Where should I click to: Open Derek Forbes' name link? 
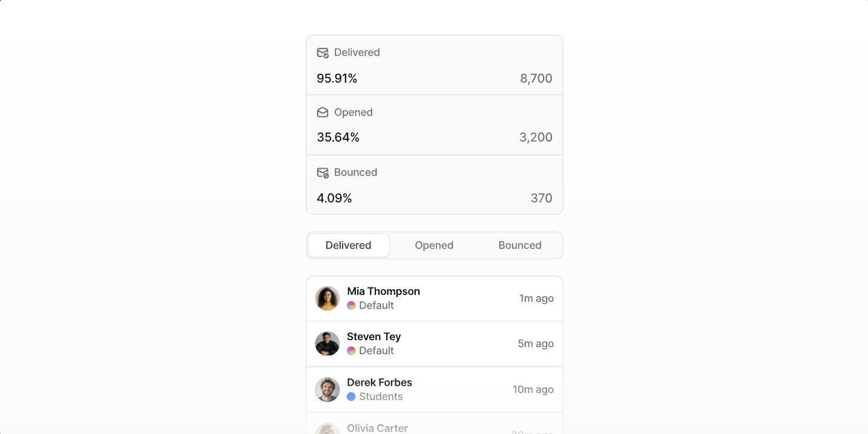pyautogui.click(x=380, y=383)
